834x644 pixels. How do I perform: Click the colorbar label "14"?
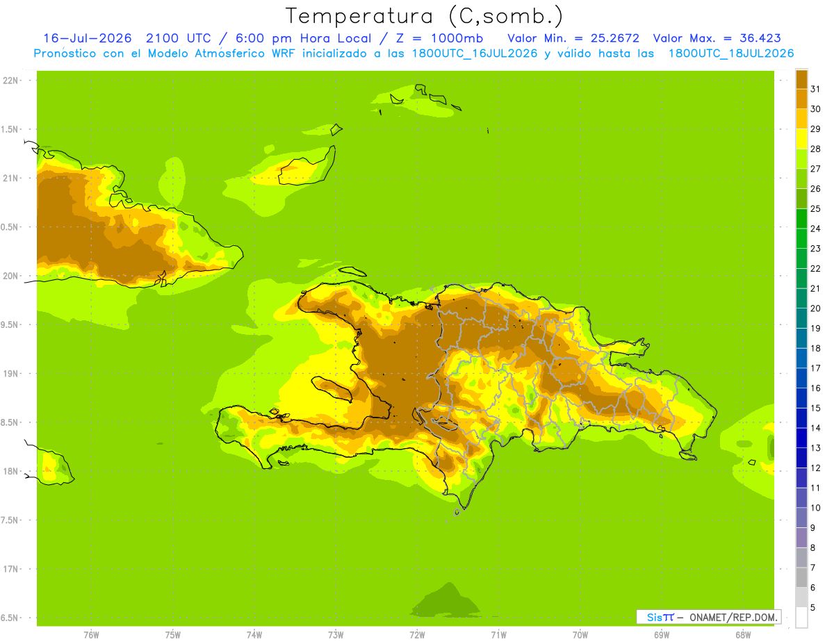click(x=815, y=428)
